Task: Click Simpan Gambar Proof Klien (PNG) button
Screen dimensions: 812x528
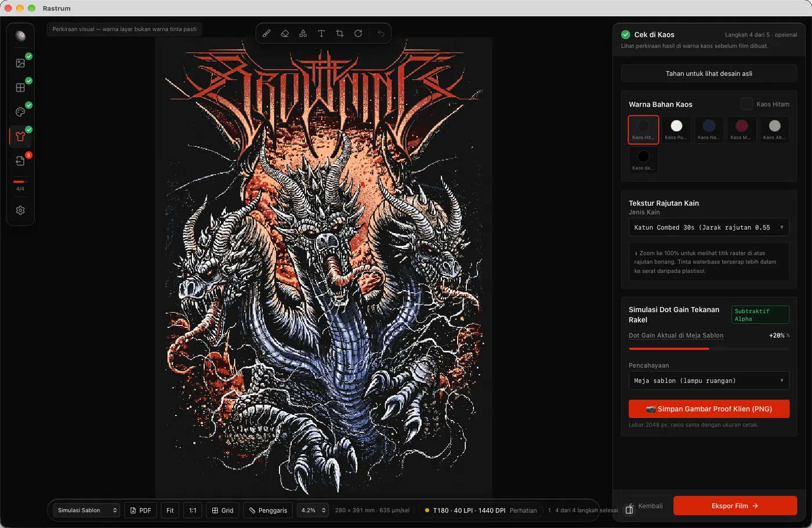Action: 709,409
